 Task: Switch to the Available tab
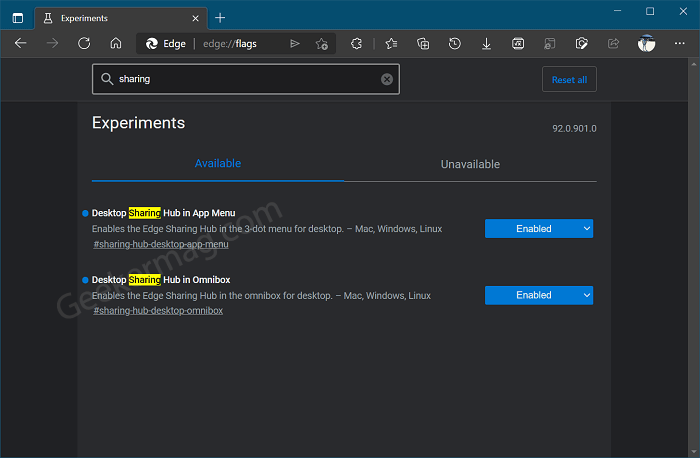[x=218, y=163]
